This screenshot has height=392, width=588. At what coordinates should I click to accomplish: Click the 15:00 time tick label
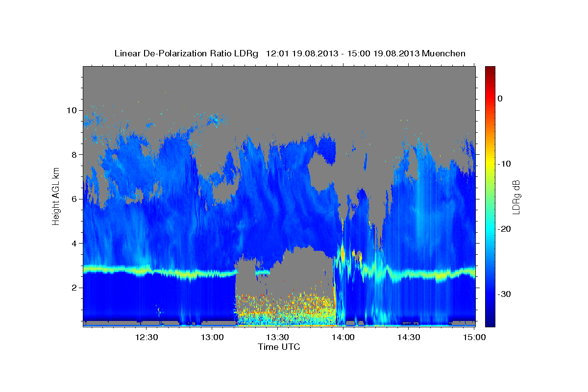[x=474, y=337]
